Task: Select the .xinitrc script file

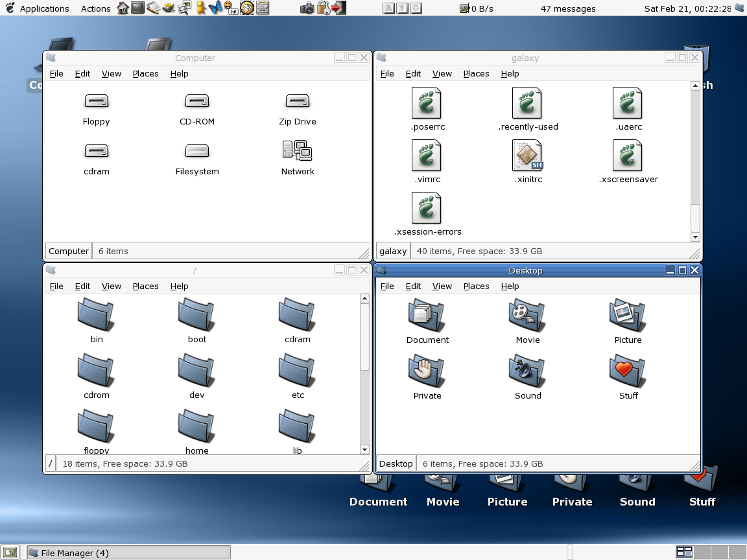Action: click(x=528, y=156)
